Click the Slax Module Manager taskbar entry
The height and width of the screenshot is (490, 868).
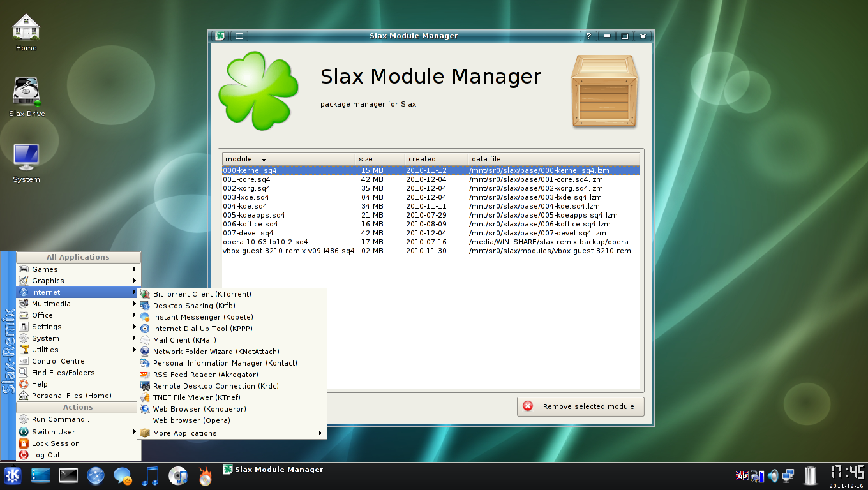(x=273, y=470)
